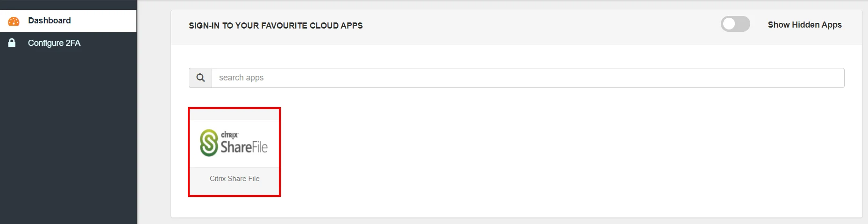
Task: Open the Dashboard sidebar item
Action: pyautogui.click(x=68, y=21)
